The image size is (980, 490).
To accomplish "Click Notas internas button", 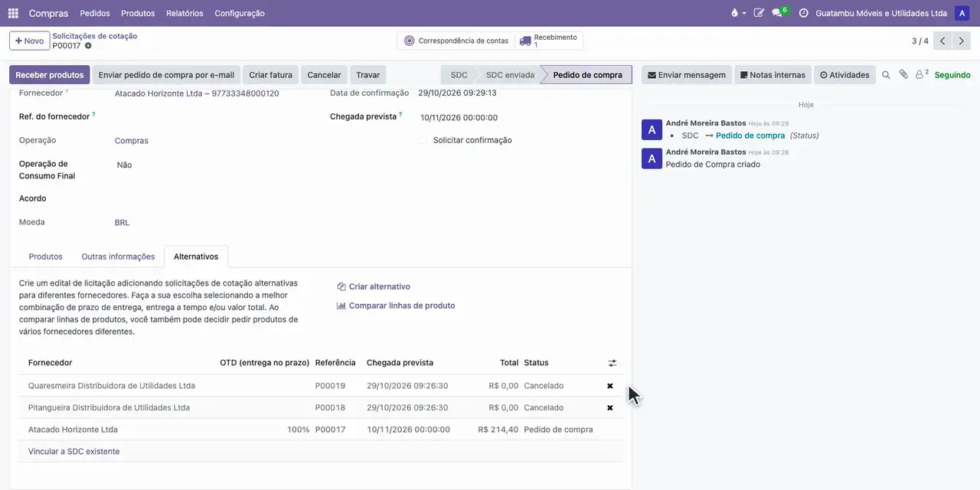I will point(773,75).
